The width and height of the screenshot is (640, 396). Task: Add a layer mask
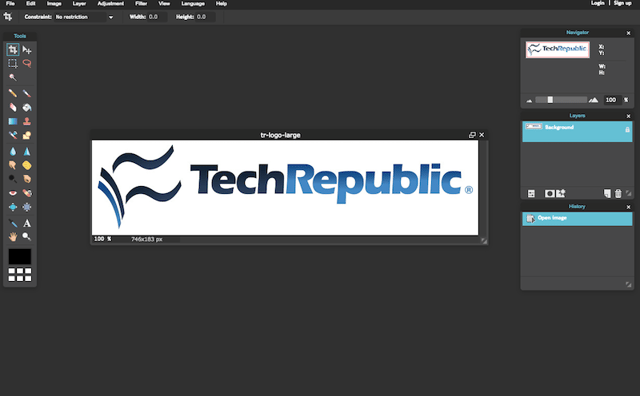(x=550, y=194)
